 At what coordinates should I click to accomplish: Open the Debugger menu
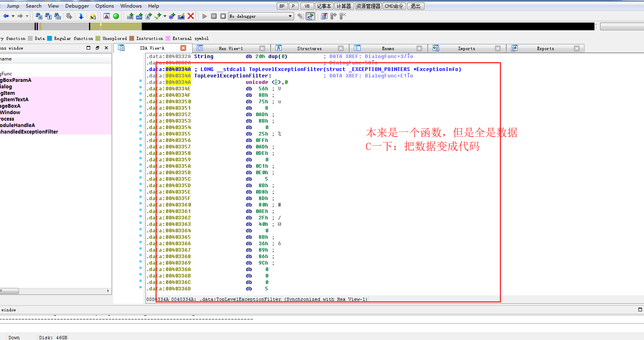tap(77, 6)
